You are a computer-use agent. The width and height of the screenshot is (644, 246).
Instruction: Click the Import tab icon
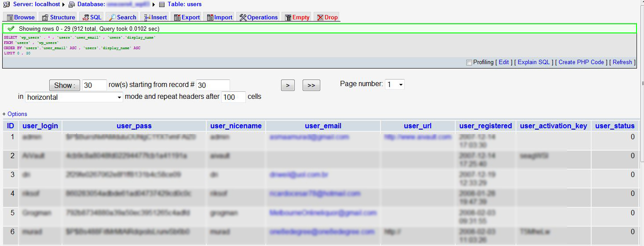(x=210, y=18)
